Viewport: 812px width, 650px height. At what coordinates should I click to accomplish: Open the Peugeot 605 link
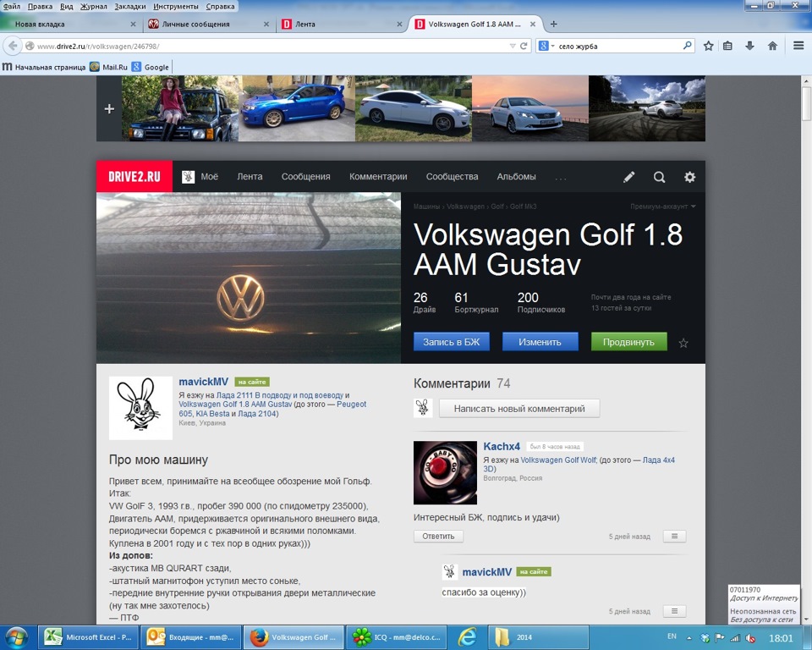272,409
